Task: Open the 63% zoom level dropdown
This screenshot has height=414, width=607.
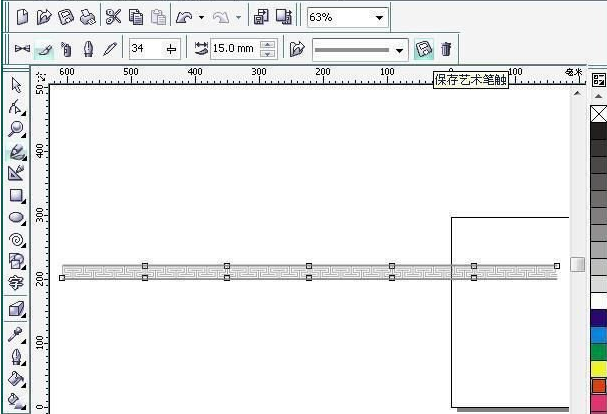Action: coord(379,17)
